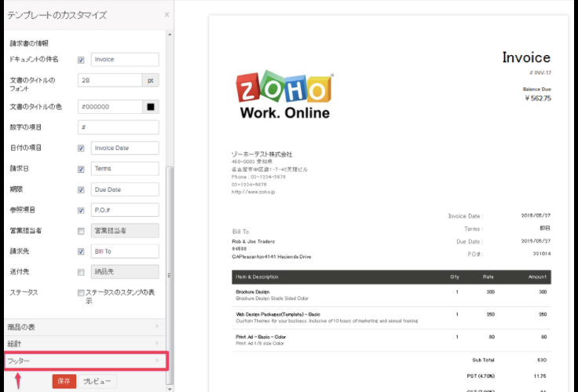Screen dimensions: 578x392
Task: Expand the 商品の表 section
Action: click(84, 327)
